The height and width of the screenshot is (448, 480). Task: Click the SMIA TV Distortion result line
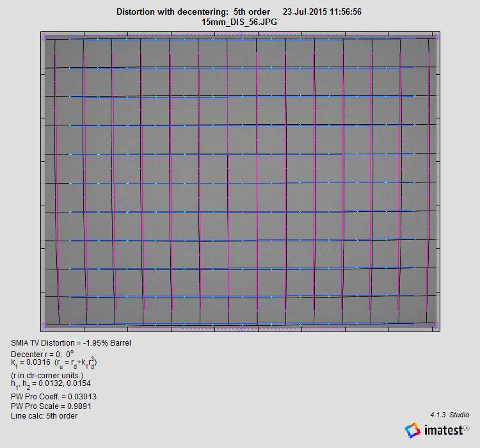click(70, 343)
